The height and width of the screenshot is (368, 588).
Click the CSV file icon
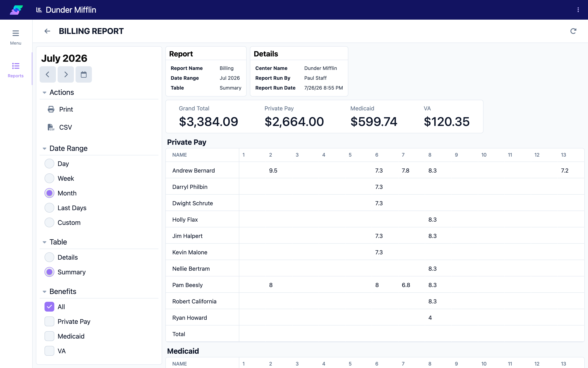(x=51, y=127)
